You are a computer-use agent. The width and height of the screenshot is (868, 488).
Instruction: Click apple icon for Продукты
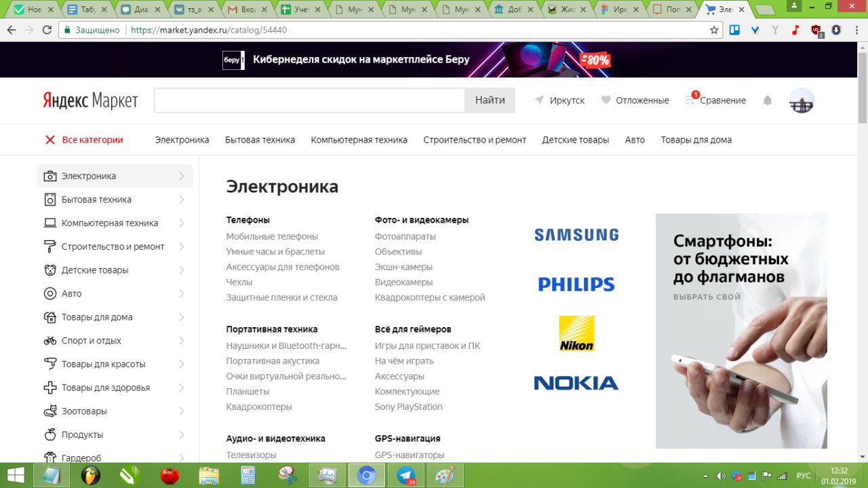coord(50,434)
